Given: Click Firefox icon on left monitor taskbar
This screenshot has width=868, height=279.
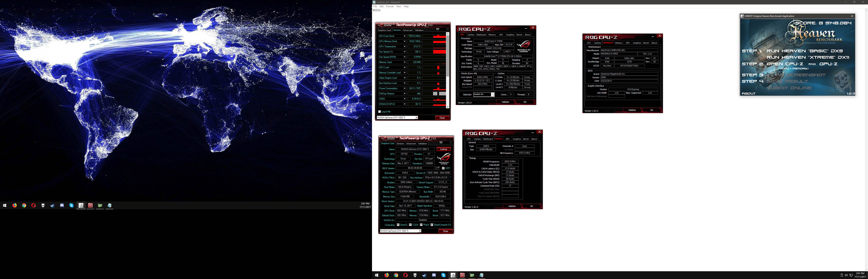Looking at the screenshot, I should [x=15, y=205].
